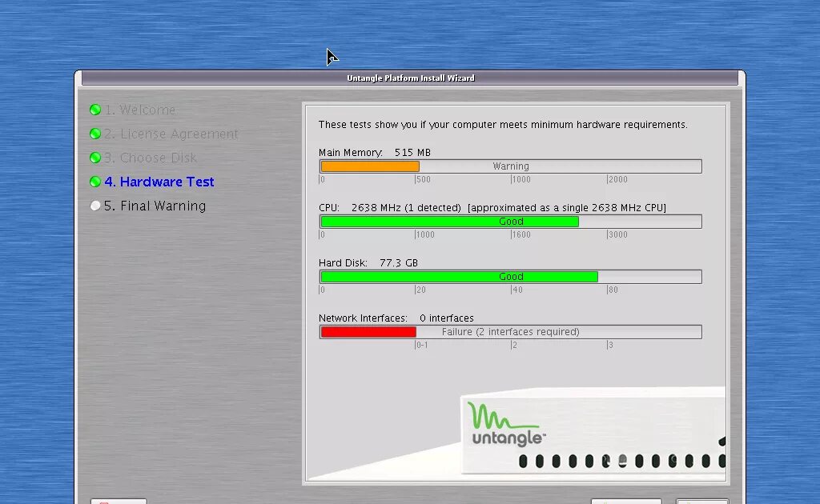Viewport: 820px width, 504px height.
Task: Click the '0 interfaces' value
Action: coord(447,318)
